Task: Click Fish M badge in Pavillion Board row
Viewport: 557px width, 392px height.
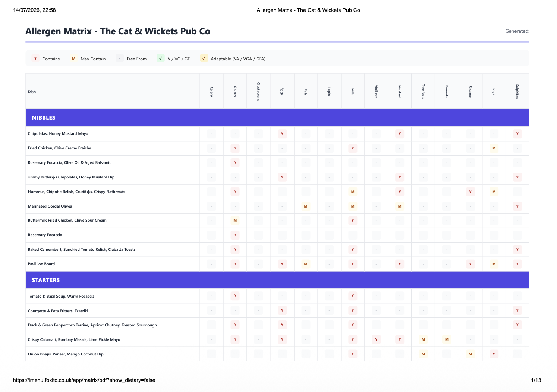Action: click(306, 264)
